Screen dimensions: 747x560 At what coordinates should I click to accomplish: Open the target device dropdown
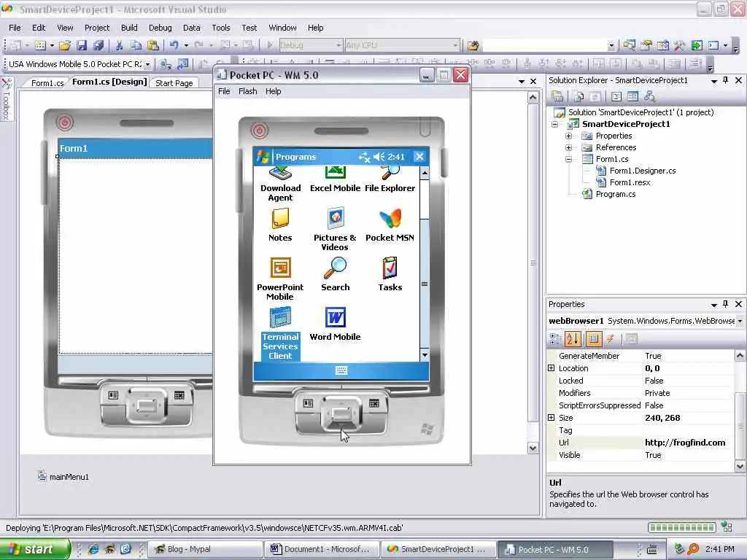[x=147, y=64]
